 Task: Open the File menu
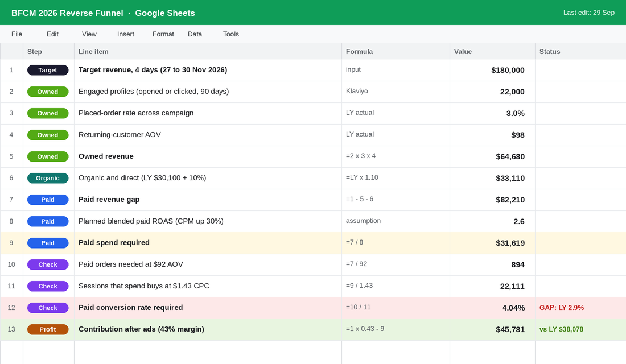click(x=17, y=34)
